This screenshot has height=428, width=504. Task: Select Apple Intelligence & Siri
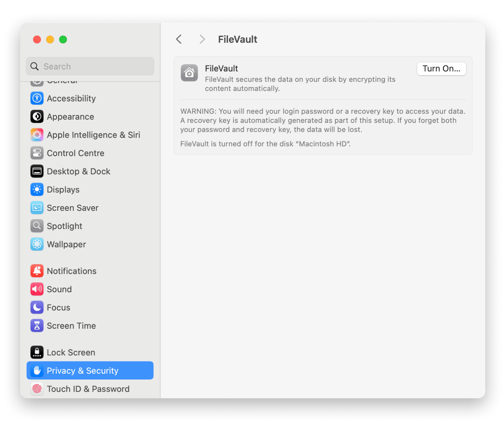[90, 135]
